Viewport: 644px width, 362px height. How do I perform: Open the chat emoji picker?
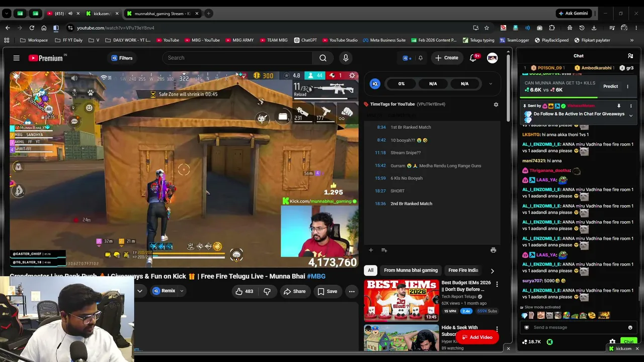coord(630,327)
